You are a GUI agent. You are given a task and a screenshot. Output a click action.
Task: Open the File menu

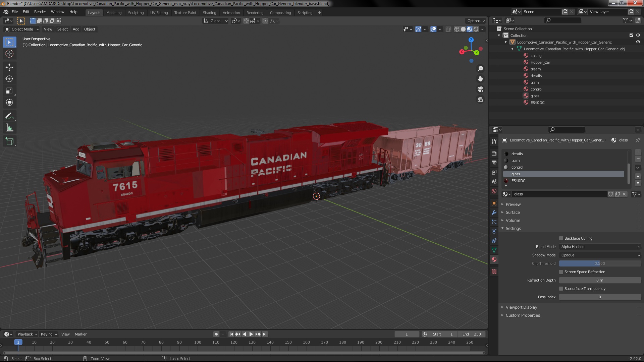[x=15, y=12]
